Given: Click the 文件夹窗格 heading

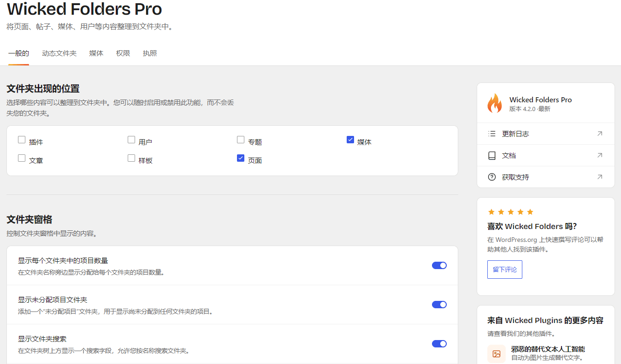Looking at the screenshot, I should [x=30, y=219].
